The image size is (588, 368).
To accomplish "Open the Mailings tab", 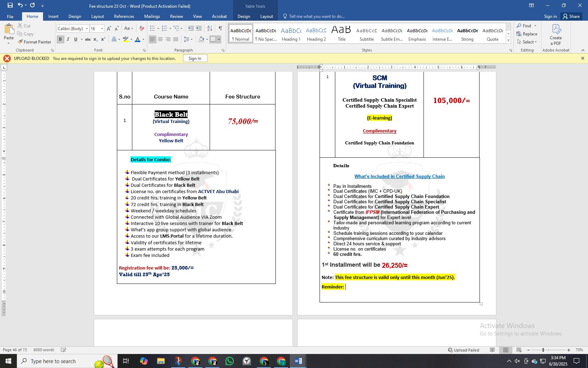I will [x=152, y=16].
